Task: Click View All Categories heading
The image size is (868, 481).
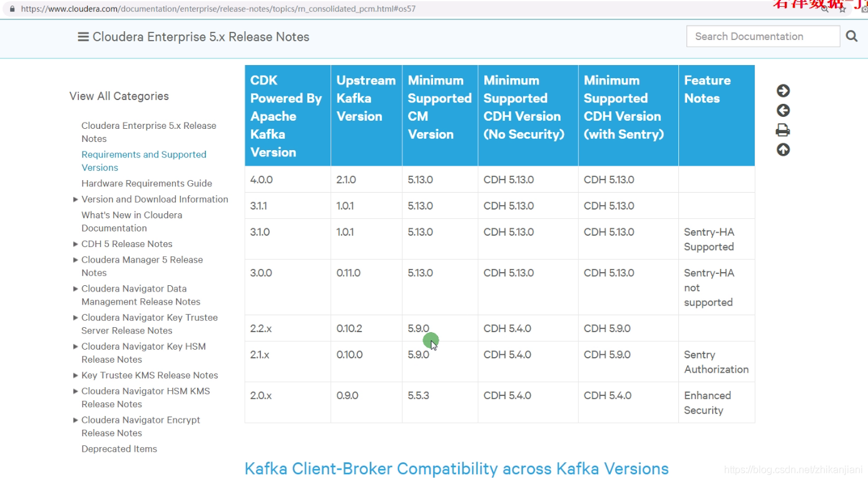Action: 119,96
